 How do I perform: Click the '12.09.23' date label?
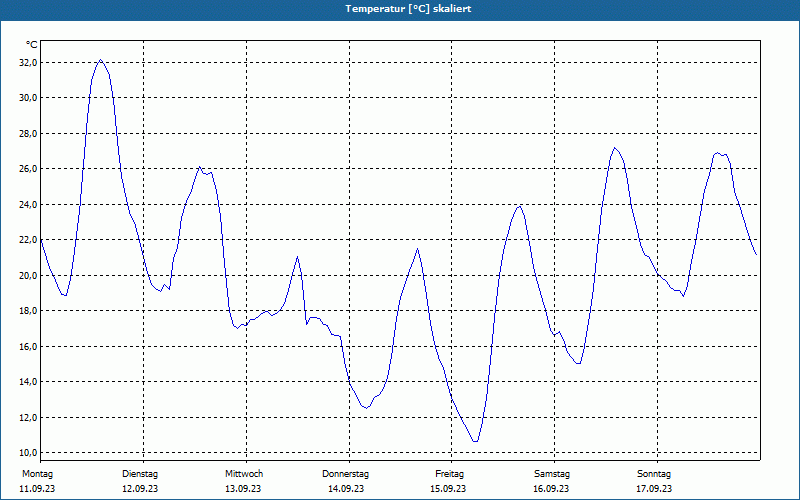click(140, 489)
